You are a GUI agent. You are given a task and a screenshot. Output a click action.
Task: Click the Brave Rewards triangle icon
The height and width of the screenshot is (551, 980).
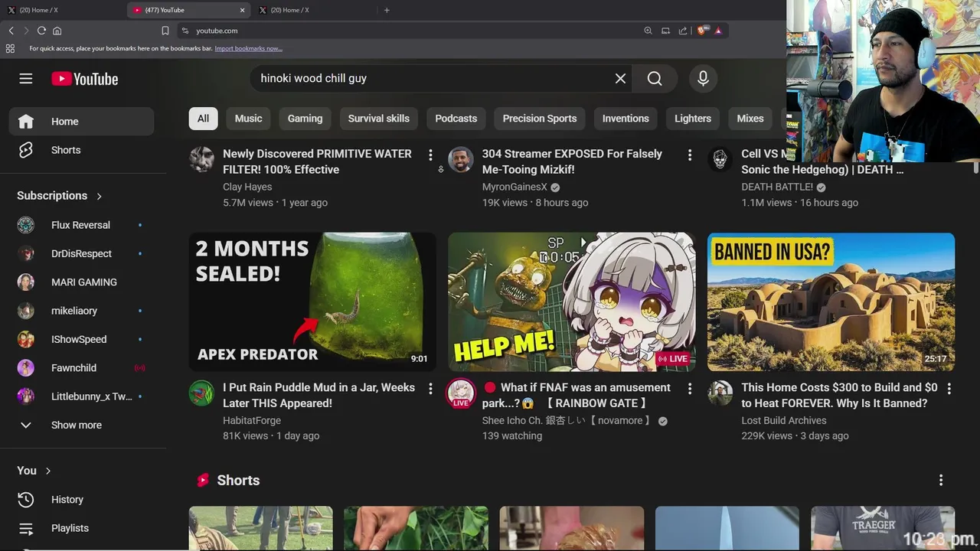[x=718, y=31]
